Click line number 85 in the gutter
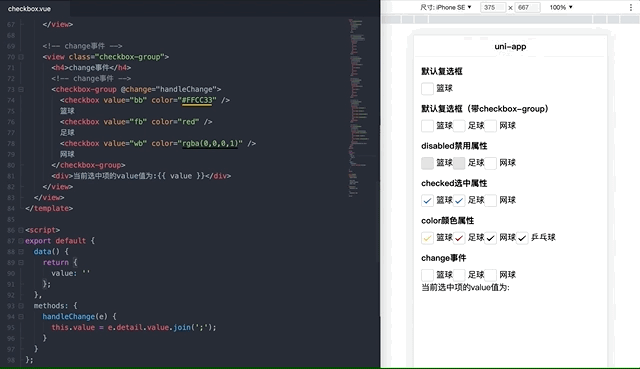The image size is (640, 369). point(11,219)
